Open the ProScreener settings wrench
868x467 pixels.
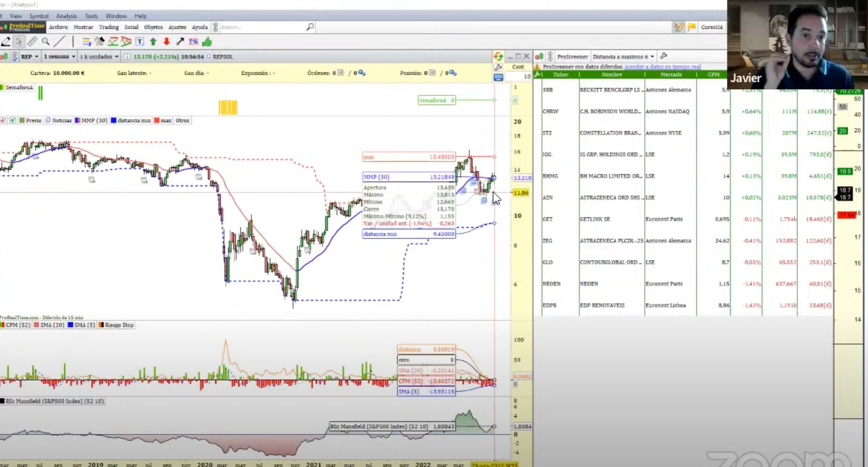click(663, 56)
